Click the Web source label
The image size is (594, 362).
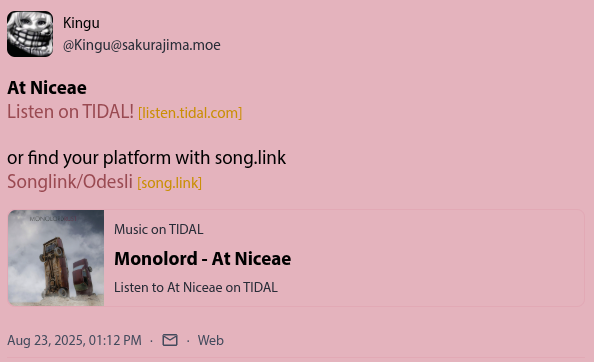click(x=211, y=340)
